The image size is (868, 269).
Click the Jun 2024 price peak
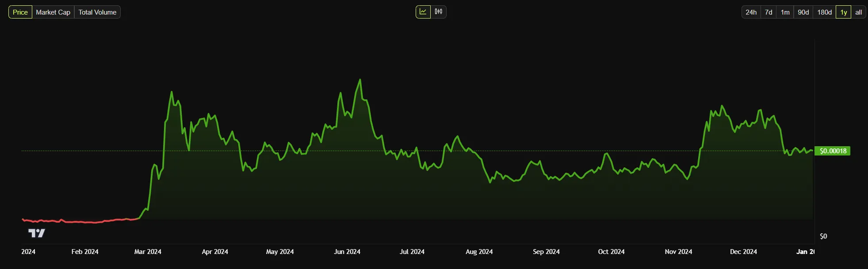point(360,80)
